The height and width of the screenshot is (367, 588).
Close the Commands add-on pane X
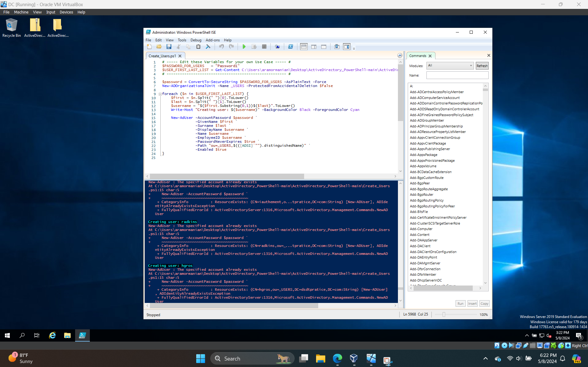488,55
